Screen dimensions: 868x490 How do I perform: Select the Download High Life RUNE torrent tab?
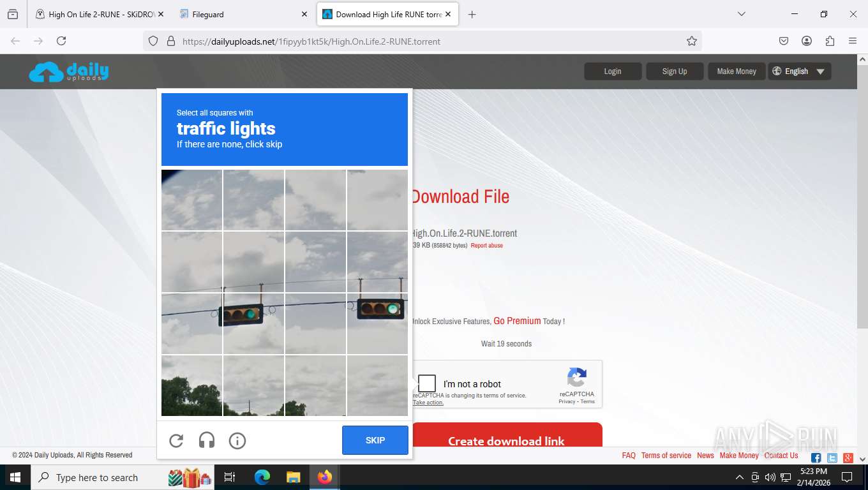coord(387,14)
